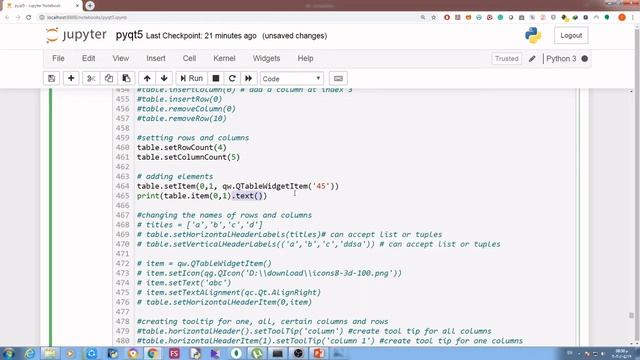Viewport: 640px width, 360px height.
Task: Click line '#table.removeRow(10)'
Action: [x=181, y=118]
